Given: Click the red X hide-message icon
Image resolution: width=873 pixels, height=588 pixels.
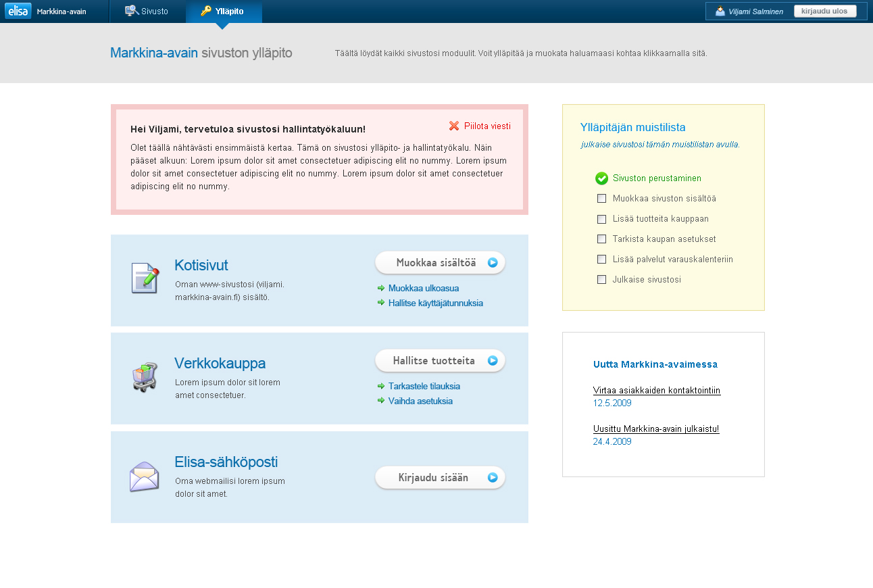Looking at the screenshot, I should 454,126.
